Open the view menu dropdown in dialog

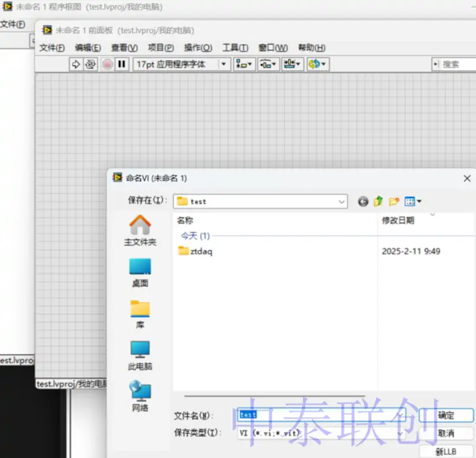[x=414, y=202]
